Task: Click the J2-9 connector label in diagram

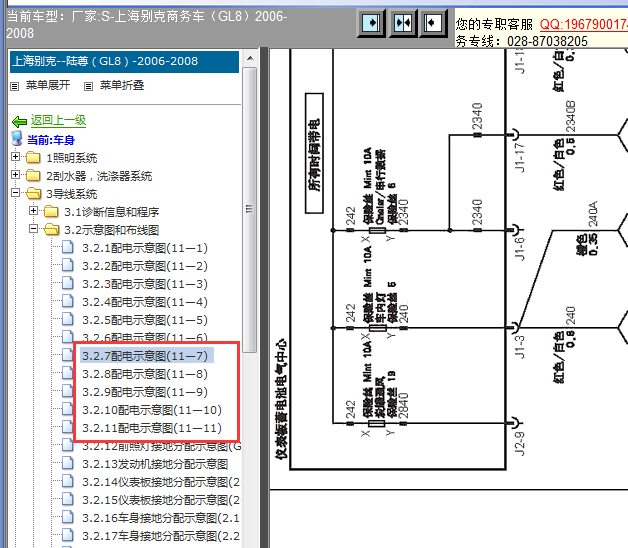Action: (519, 444)
